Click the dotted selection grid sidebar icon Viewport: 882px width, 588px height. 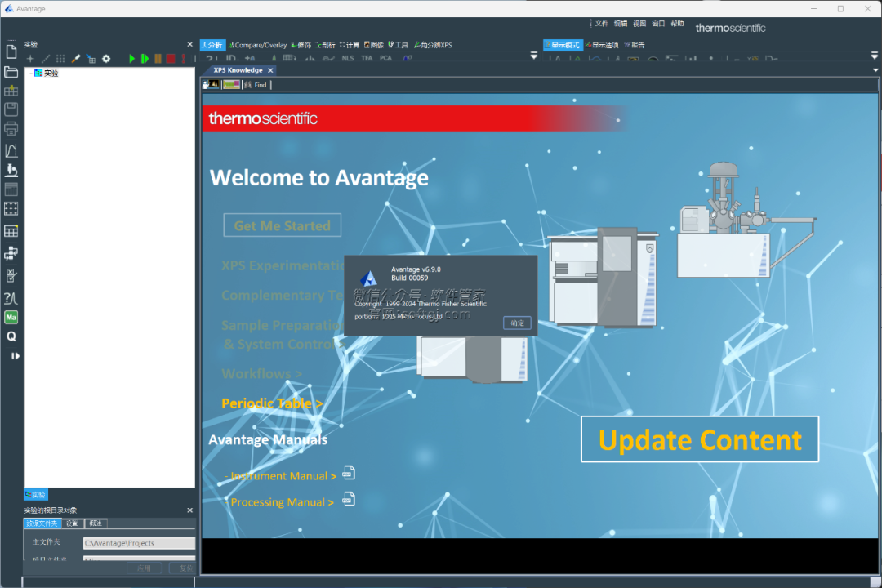pos(11,209)
